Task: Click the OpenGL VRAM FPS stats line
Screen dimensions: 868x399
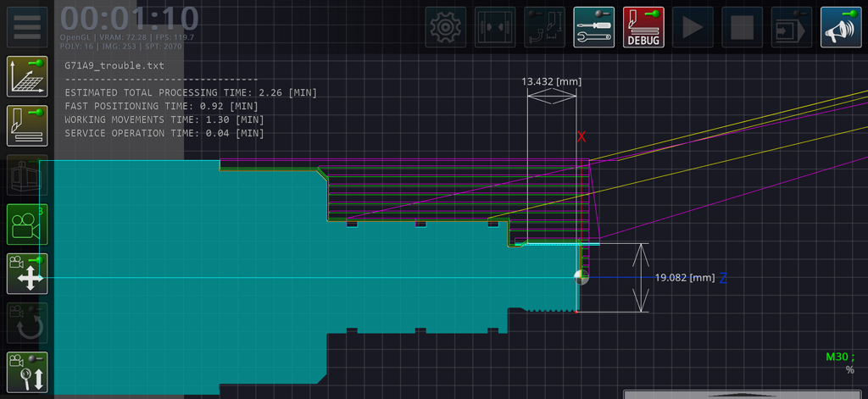Action: [127, 37]
